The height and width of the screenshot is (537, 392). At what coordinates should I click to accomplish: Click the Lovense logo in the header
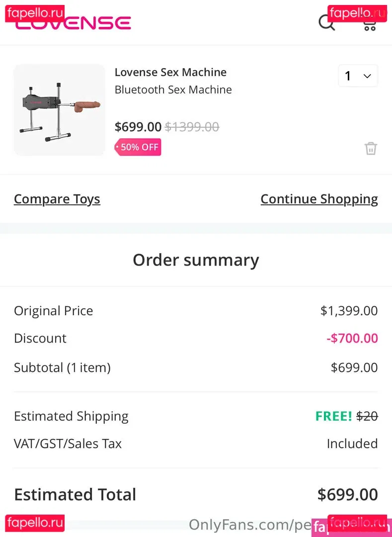73,23
